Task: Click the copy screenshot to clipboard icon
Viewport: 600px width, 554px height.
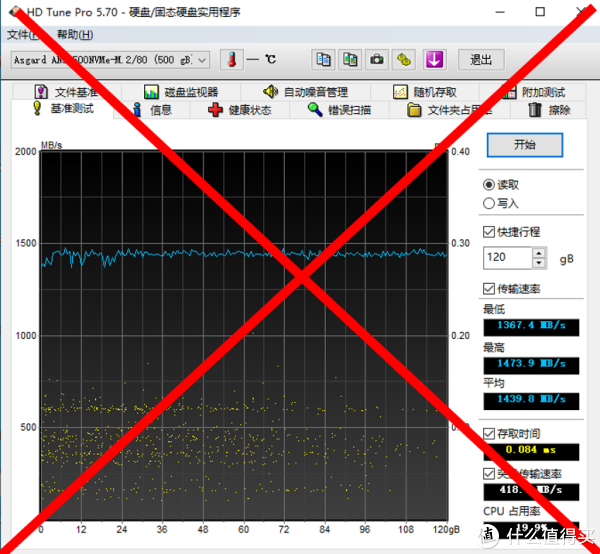Action: [350, 60]
